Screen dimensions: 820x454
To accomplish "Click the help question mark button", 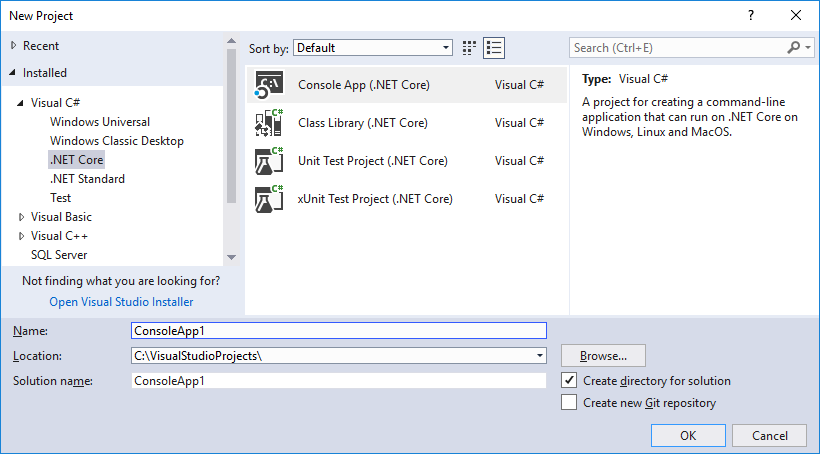I will coord(750,16).
